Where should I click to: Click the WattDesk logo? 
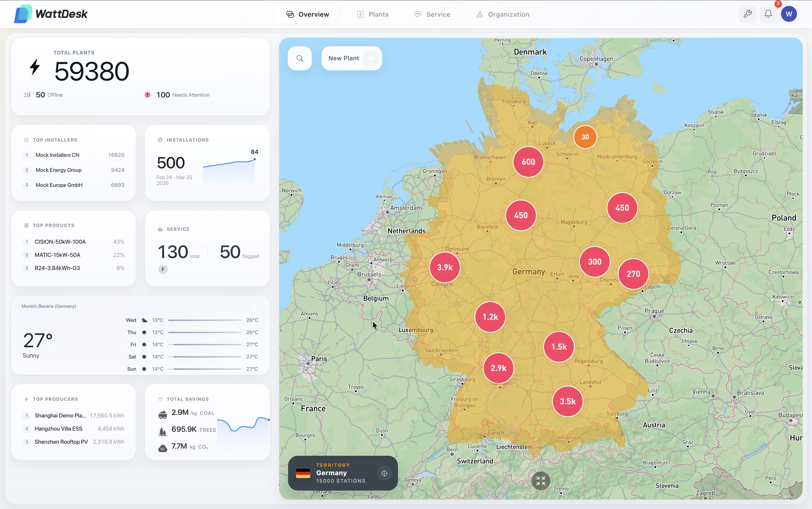tap(51, 13)
